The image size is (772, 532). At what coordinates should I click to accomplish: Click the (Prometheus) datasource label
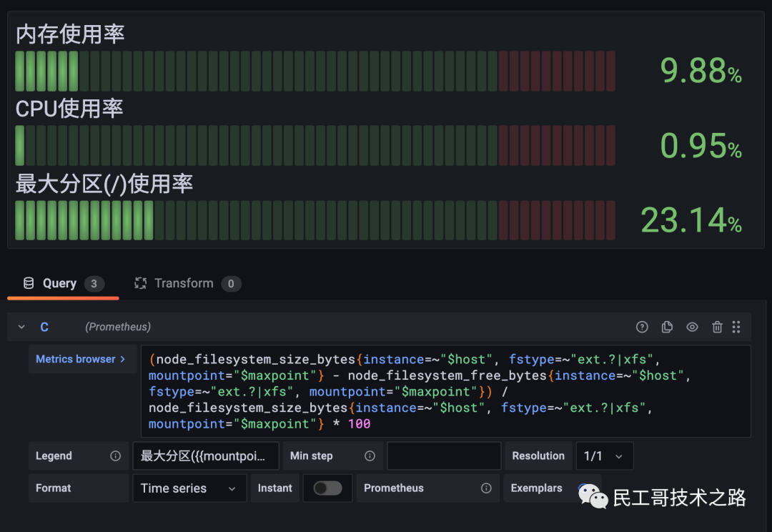118,327
